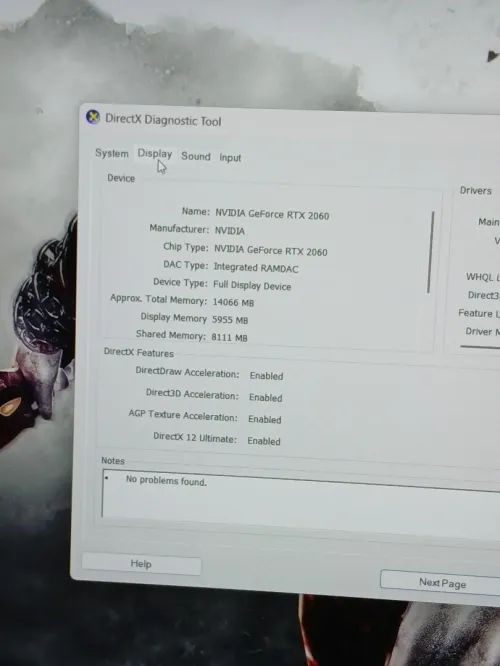Screen dimensions: 500x666
Task: Switch to the System tab
Action: coord(112,153)
